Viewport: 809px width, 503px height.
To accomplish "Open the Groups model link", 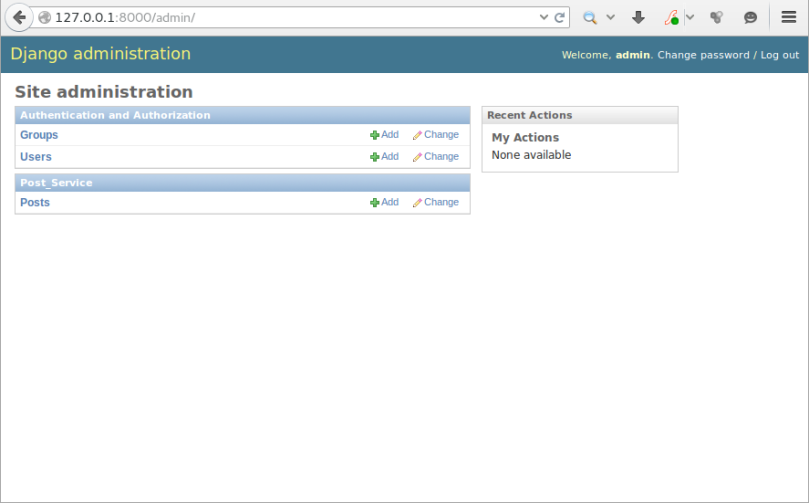I will (39, 135).
